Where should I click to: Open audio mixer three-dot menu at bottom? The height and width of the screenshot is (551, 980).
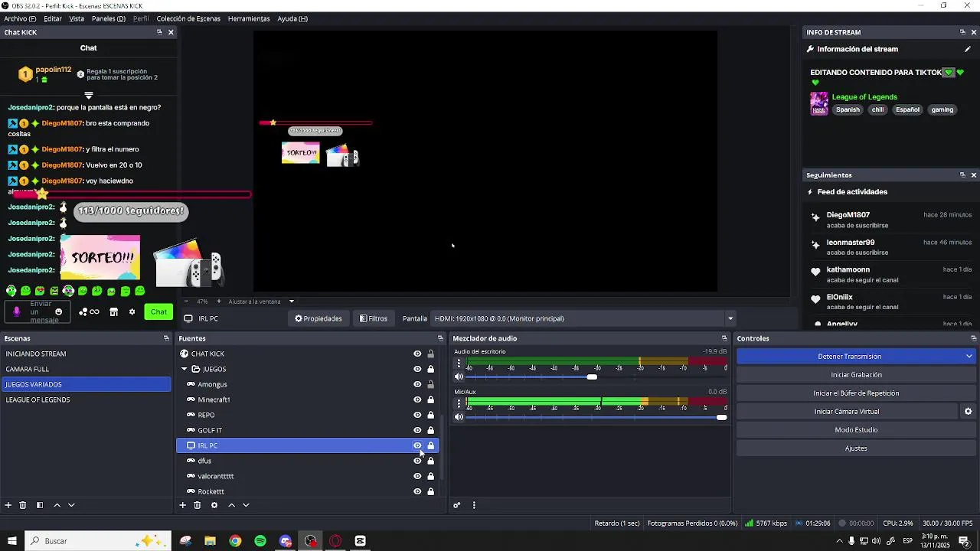click(x=474, y=505)
